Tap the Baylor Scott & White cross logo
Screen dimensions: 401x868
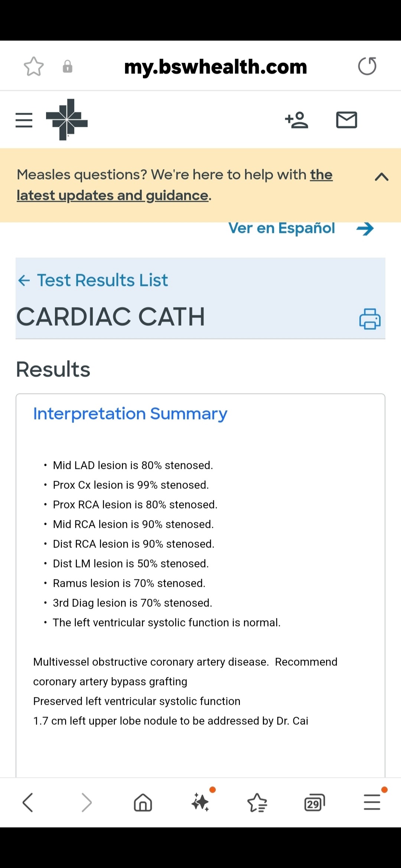pyautogui.click(x=67, y=119)
